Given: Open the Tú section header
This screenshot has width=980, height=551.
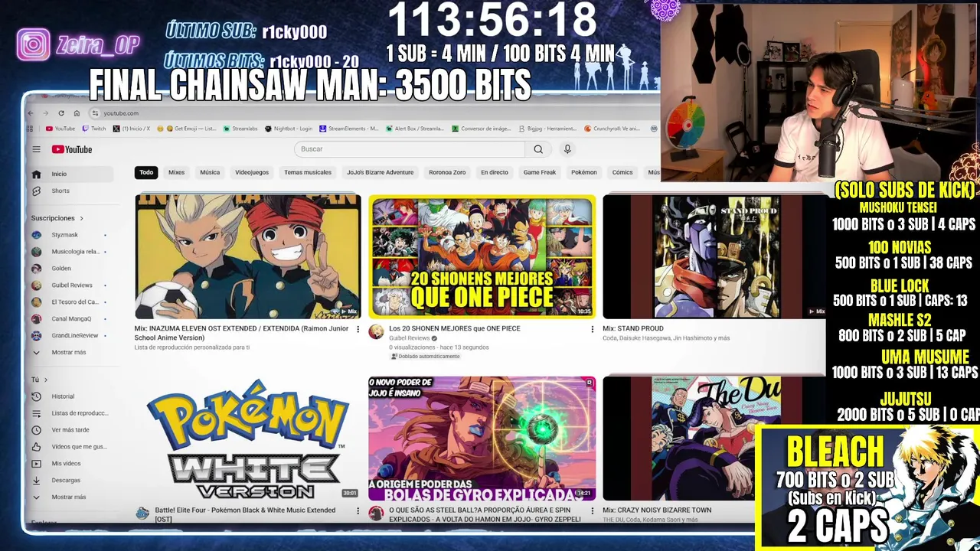Looking at the screenshot, I should pyautogui.click(x=39, y=380).
